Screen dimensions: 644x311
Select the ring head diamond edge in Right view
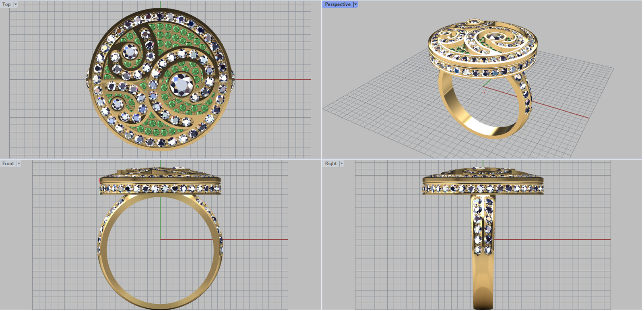[x=483, y=189]
